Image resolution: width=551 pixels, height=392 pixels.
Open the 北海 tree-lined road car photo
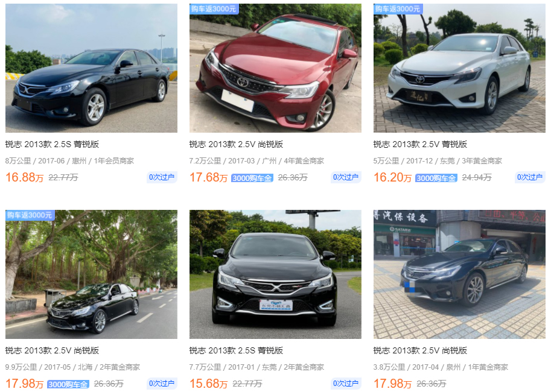(x=91, y=274)
